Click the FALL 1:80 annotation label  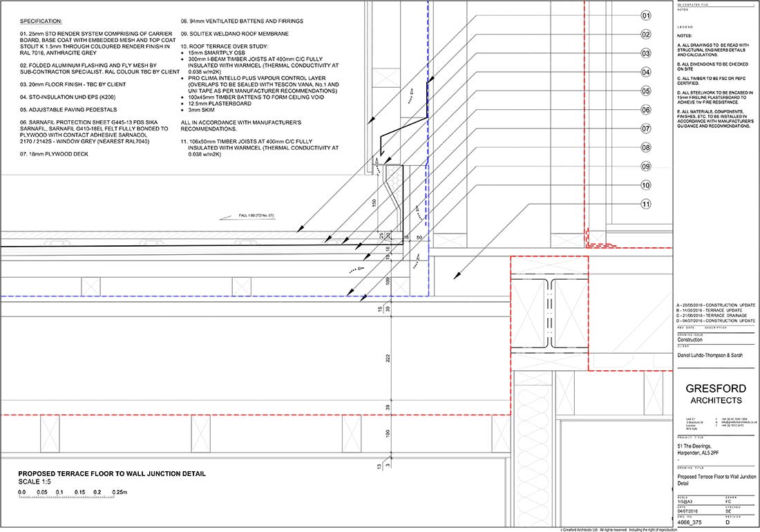[256, 216]
